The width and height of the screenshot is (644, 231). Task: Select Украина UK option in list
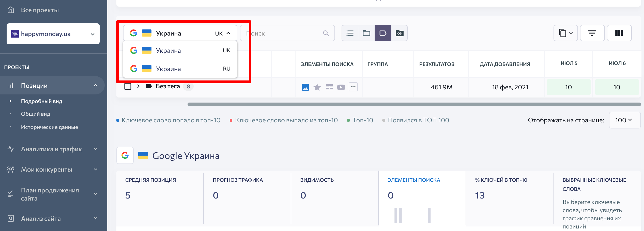pos(180,51)
